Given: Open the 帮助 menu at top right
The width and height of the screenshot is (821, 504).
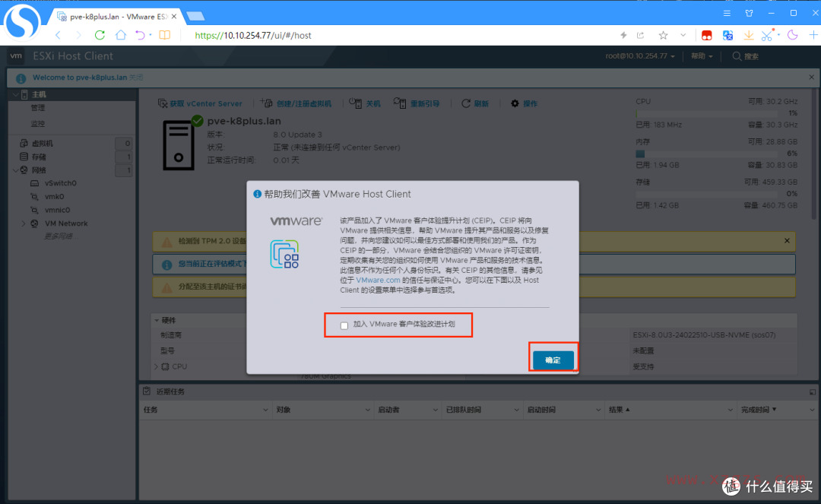Looking at the screenshot, I should (700, 55).
